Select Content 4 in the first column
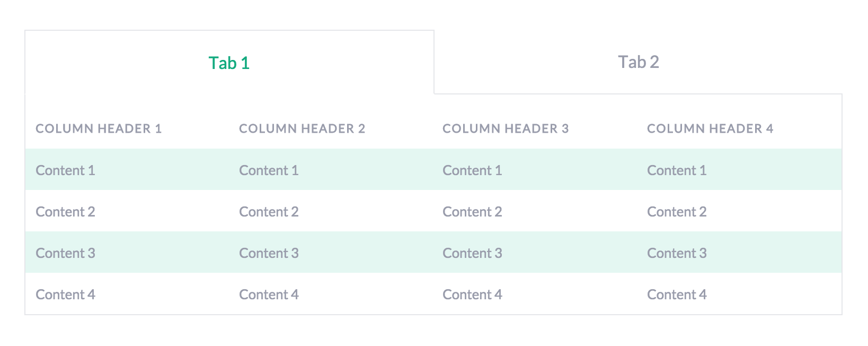The width and height of the screenshot is (868, 346). (x=65, y=294)
